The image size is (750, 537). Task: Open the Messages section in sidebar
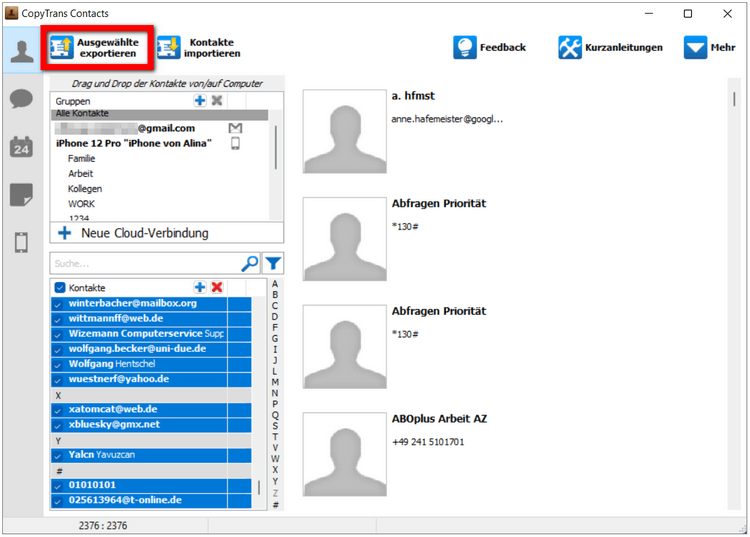pos(21,99)
